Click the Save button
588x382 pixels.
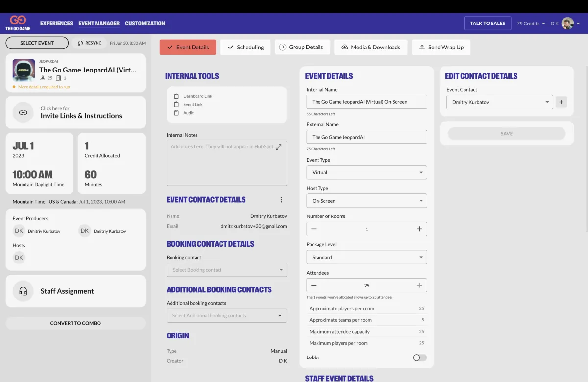[x=507, y=133]
